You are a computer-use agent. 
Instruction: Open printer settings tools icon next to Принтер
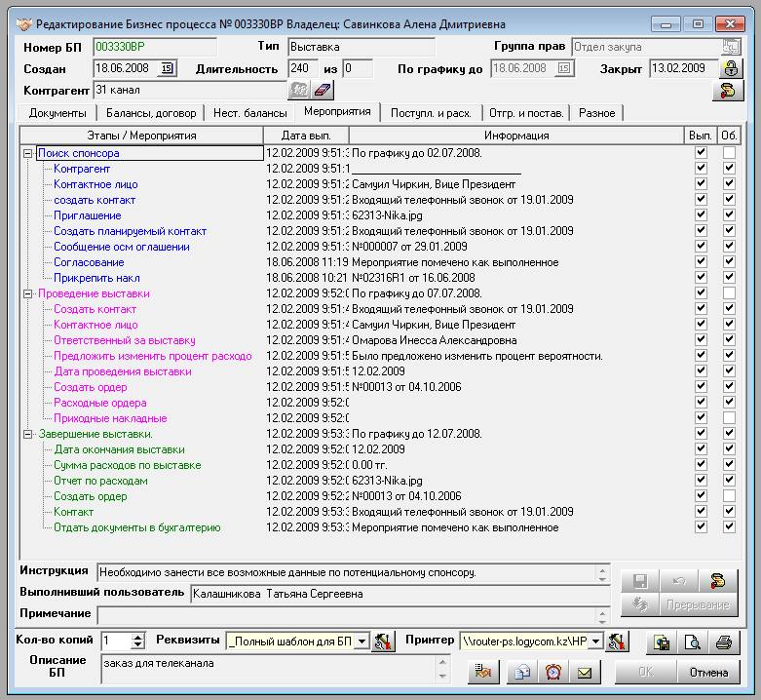pyautogui.click(x=617, y=642)
